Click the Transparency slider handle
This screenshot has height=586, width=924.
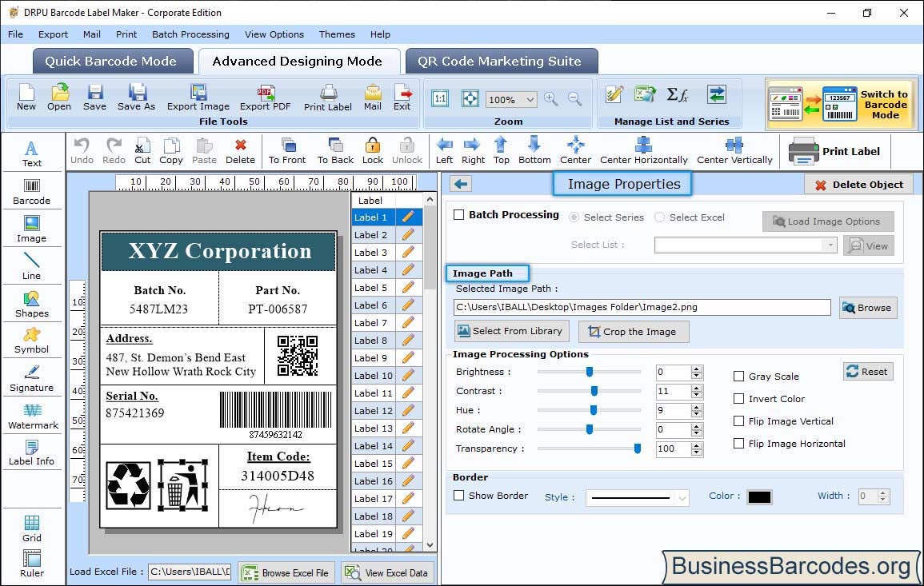tap(637, 448)
